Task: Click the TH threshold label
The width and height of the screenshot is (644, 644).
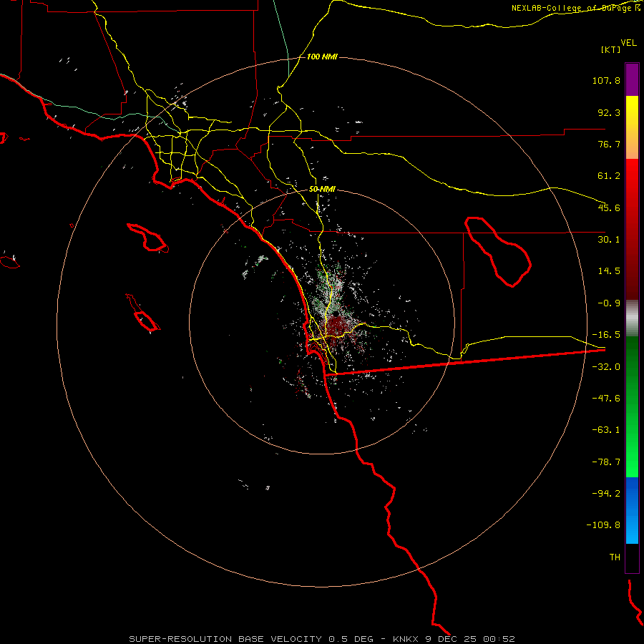Action: click(x=615, y=557)
